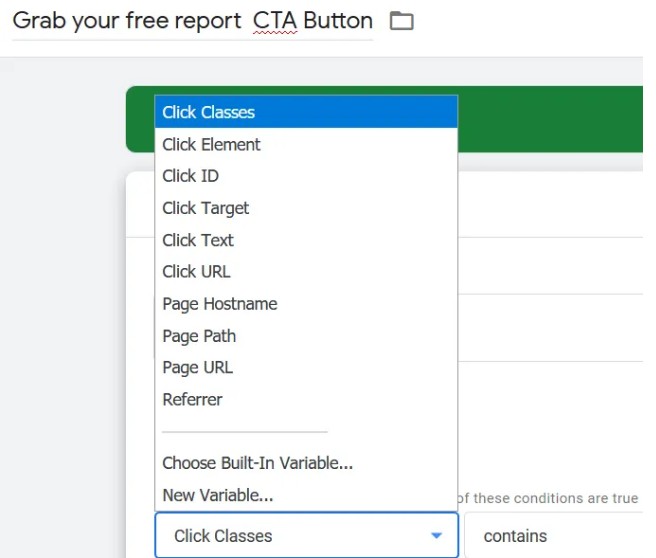This screenshot has height=558, width=656.
Task: Pick Page URL from the list
Action: [197, 367]
